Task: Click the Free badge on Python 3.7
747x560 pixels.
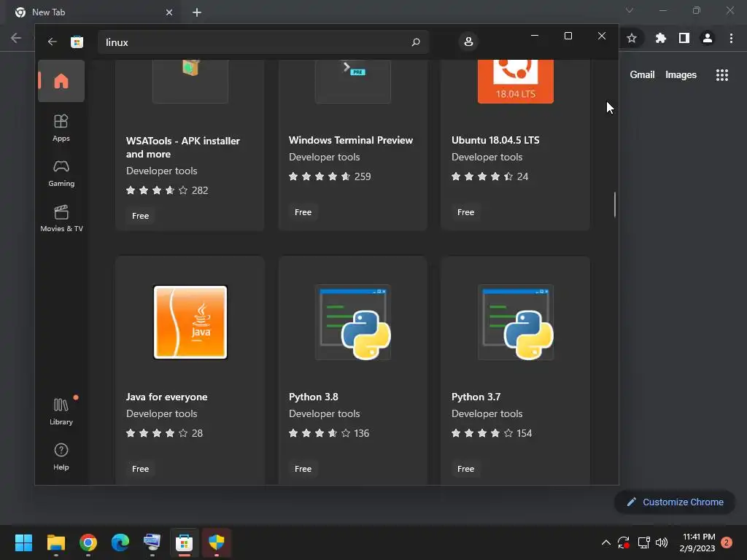Action: [466, 469]
